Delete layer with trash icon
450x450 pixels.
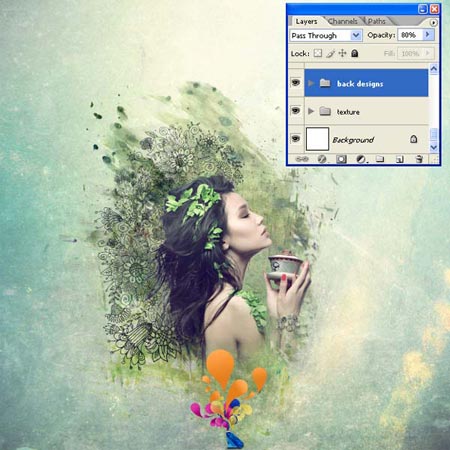(x=419, y=159)
